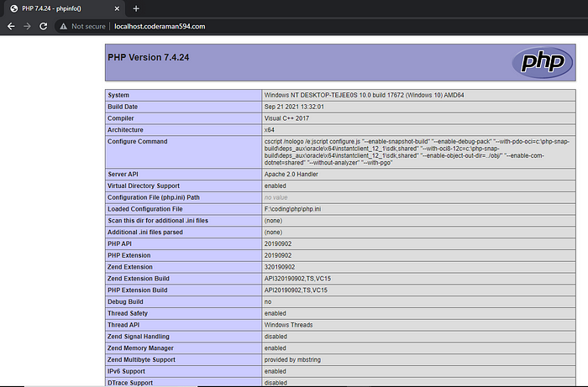Screen dimensions: 588x387
Task: Click the PHP Version 7.4.24 heading
Action: [x=149, y=57]
